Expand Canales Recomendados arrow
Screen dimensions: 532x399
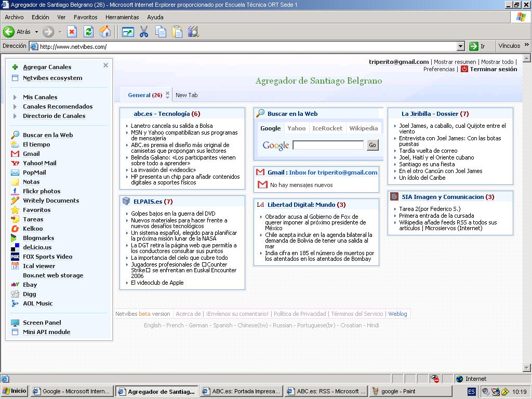click(x=15, y=107)
